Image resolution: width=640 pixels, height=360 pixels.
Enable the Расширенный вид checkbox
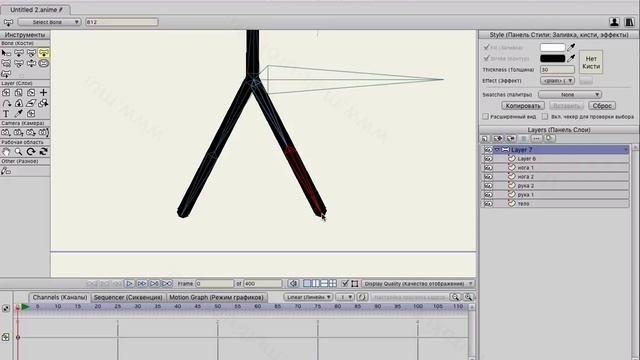coord(485,117)
